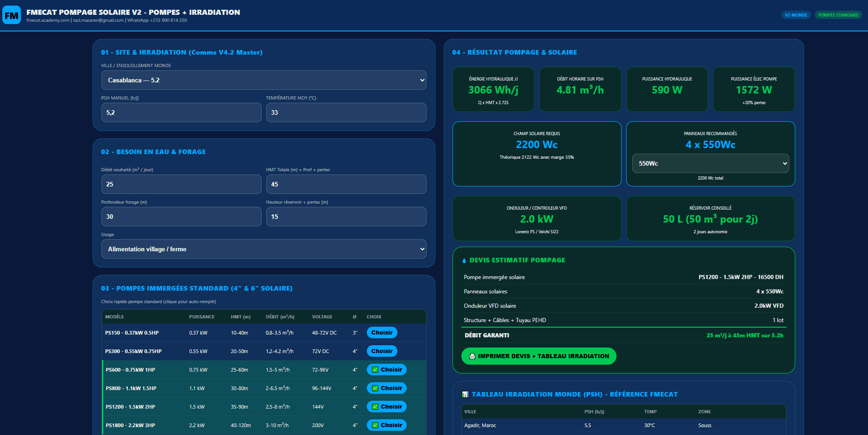Select the V2 MONDE badge

point(796,15)
